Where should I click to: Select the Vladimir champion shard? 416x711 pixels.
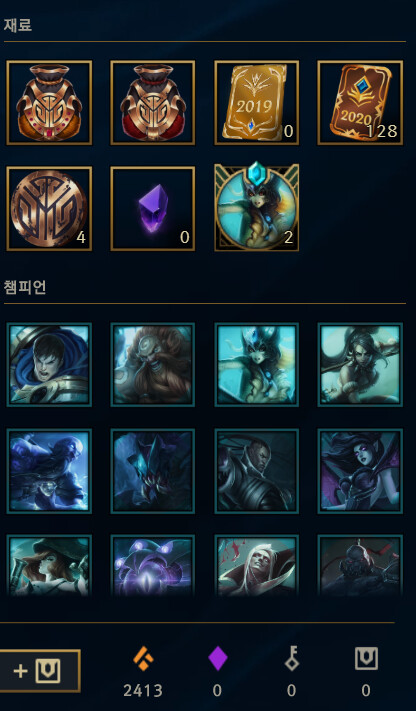point(257,565)
